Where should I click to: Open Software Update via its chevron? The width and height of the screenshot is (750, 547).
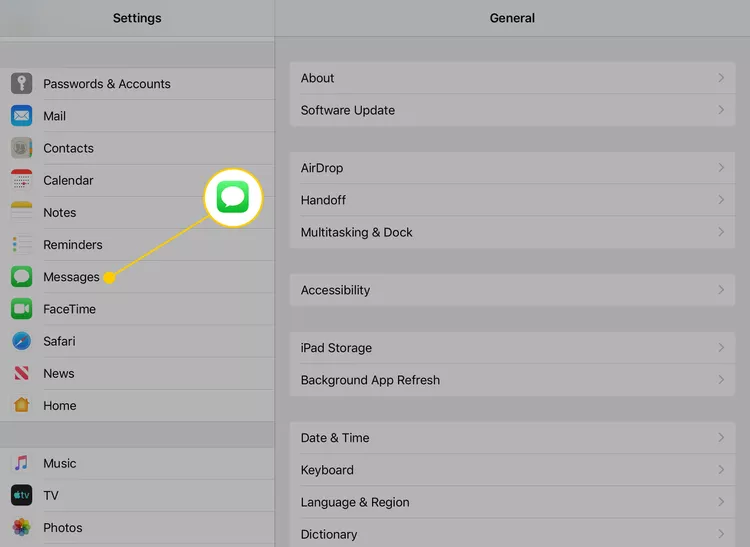[x=721, y=110]
